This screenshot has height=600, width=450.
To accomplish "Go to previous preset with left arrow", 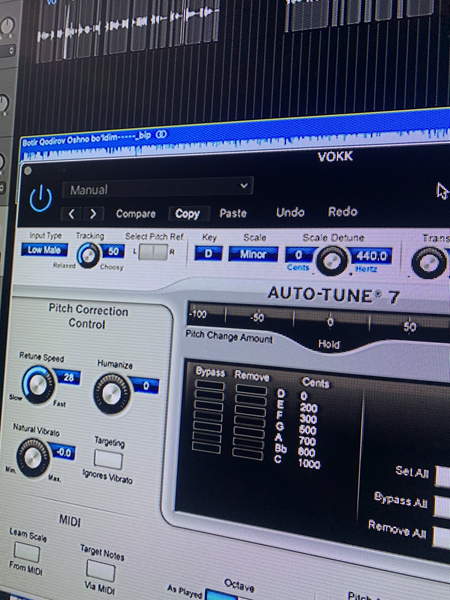I will [71, 214].
